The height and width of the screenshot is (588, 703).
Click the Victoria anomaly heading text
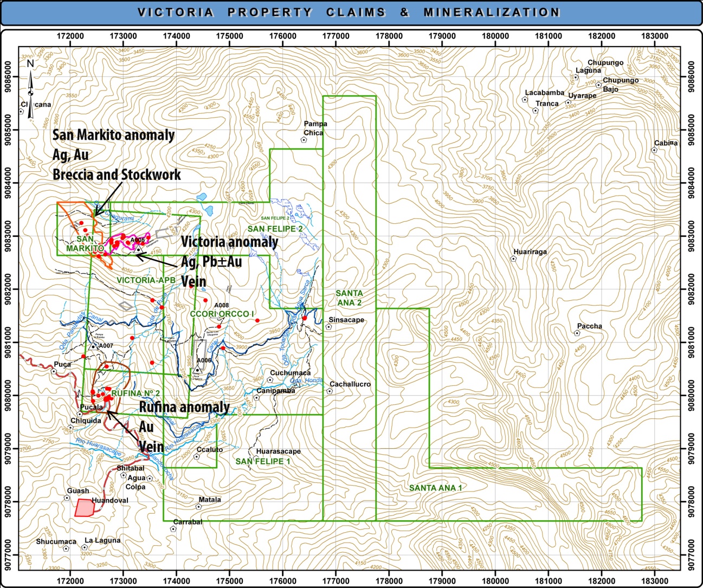click(229, 242)
